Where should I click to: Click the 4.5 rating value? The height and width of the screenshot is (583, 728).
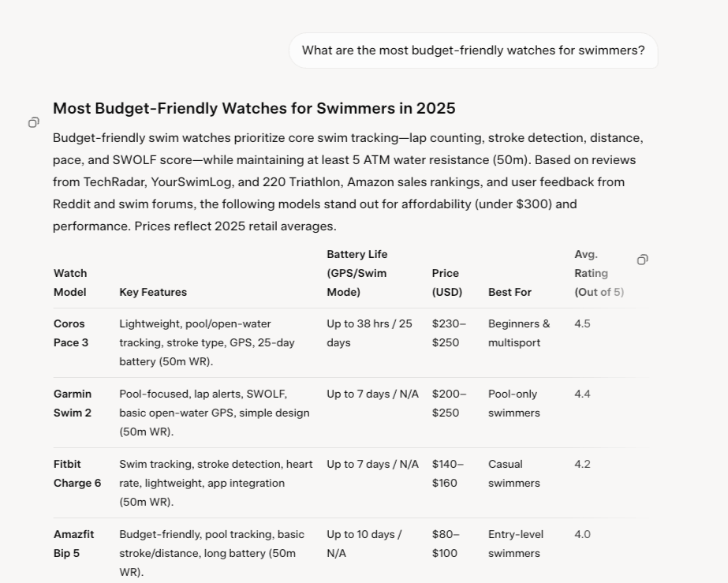582,323
